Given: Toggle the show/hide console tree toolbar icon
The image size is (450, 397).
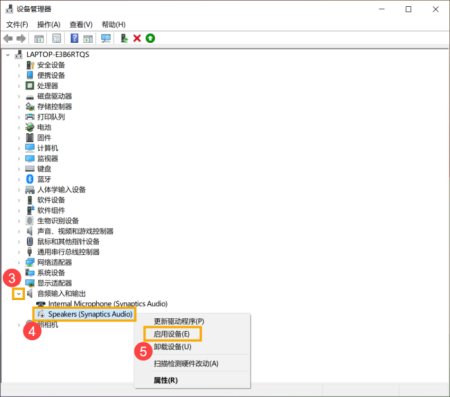Looking at the screenshot, I should pyautogui.click(x=39, y=39).
